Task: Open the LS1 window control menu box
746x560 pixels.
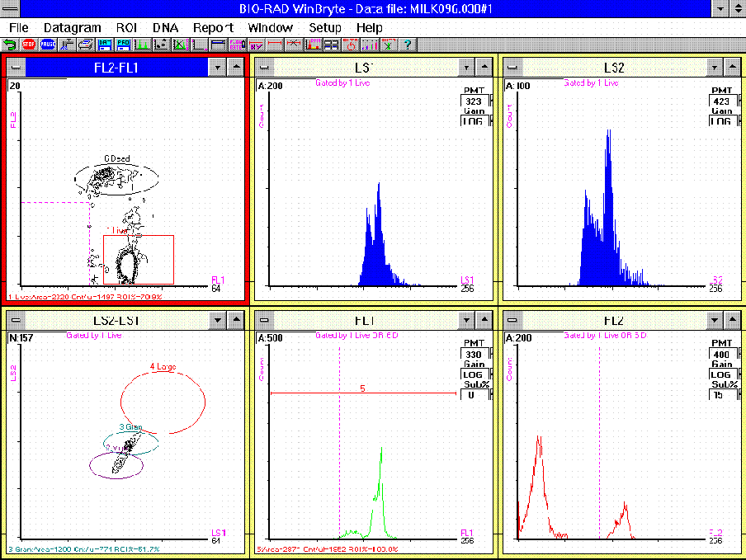Action: pos(263,68)
